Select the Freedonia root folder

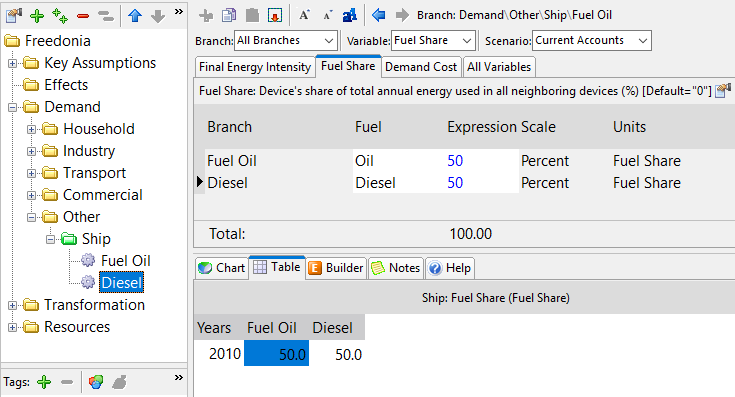(57, 41)
